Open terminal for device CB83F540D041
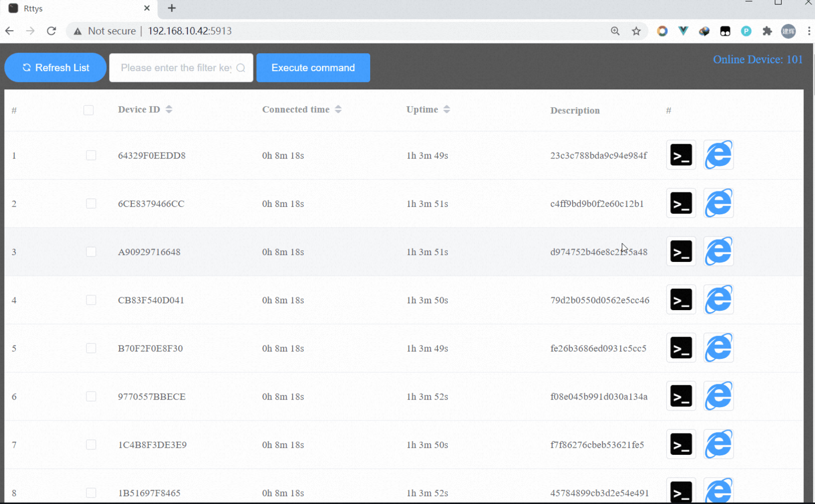The width and height of the screenshot is (815, 504). [x=681, y=300]
